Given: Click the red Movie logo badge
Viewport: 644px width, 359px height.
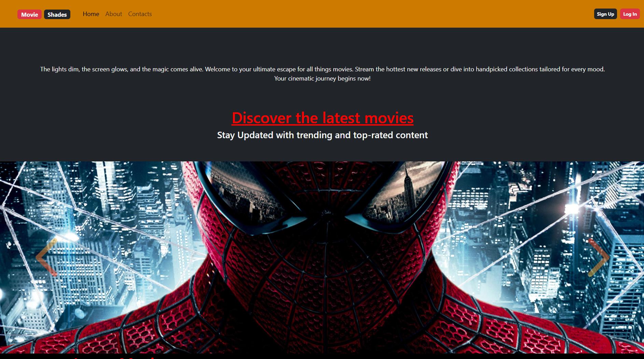Looking at the screenshot, I should (29, 14).
